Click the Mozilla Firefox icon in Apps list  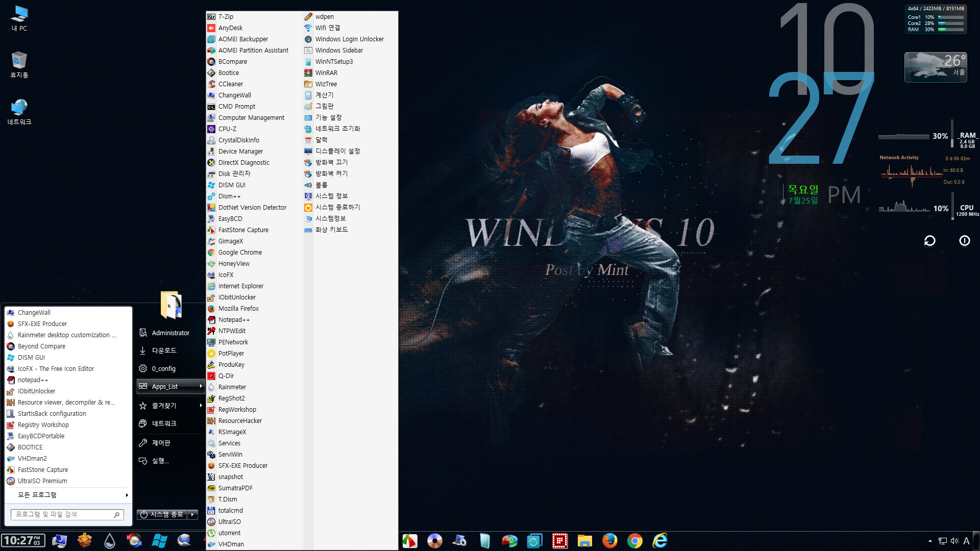coord(211,309)
